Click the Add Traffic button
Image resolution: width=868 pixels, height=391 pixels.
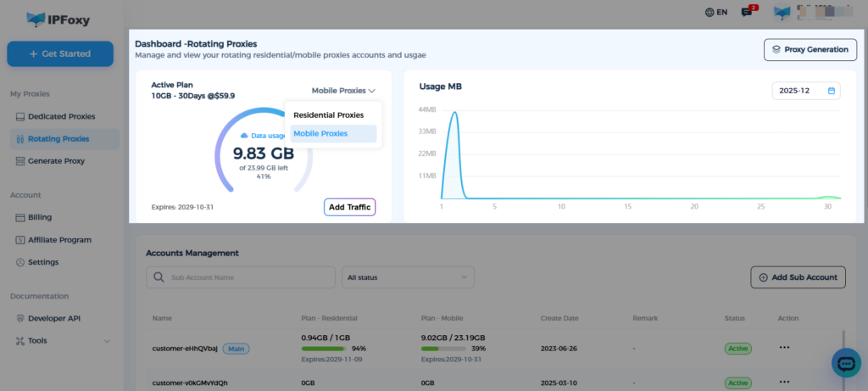click(x=348, y=207)
